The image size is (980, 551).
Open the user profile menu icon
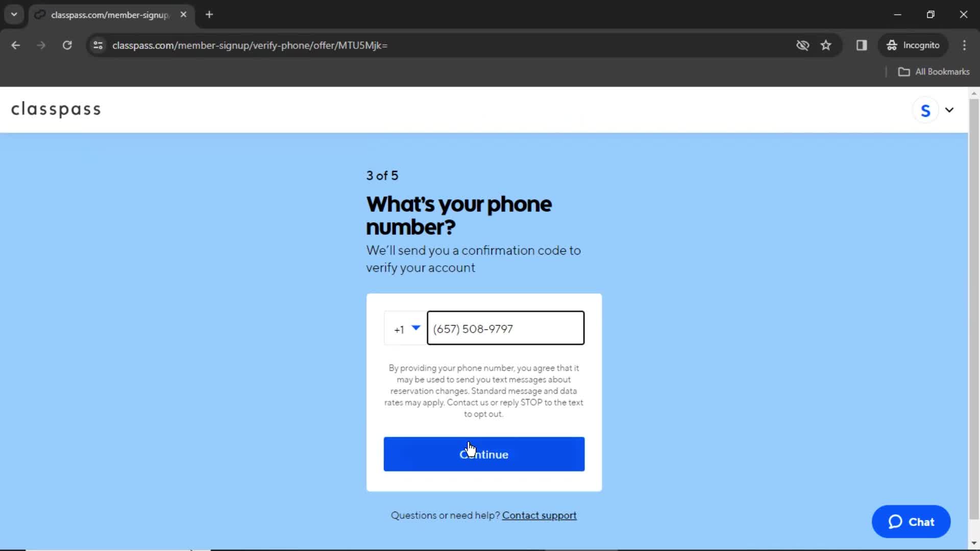[938, 110]
